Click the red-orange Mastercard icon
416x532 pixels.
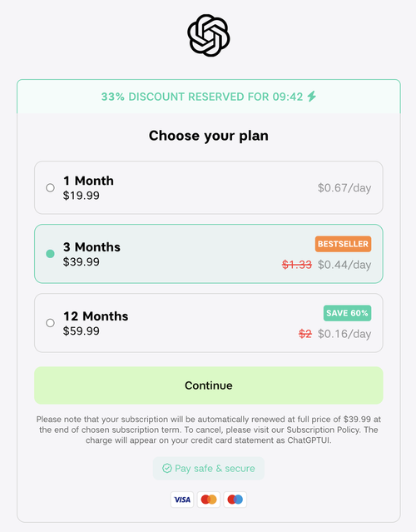click(x=209, y=500)
